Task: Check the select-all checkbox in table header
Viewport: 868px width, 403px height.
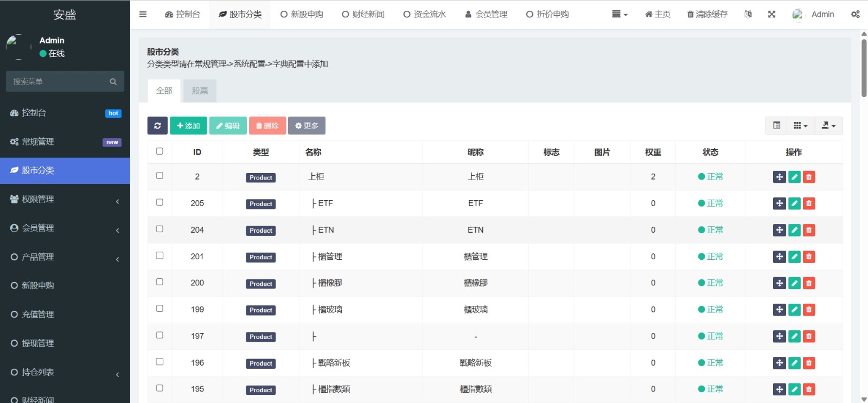Action: pos(159,151)
